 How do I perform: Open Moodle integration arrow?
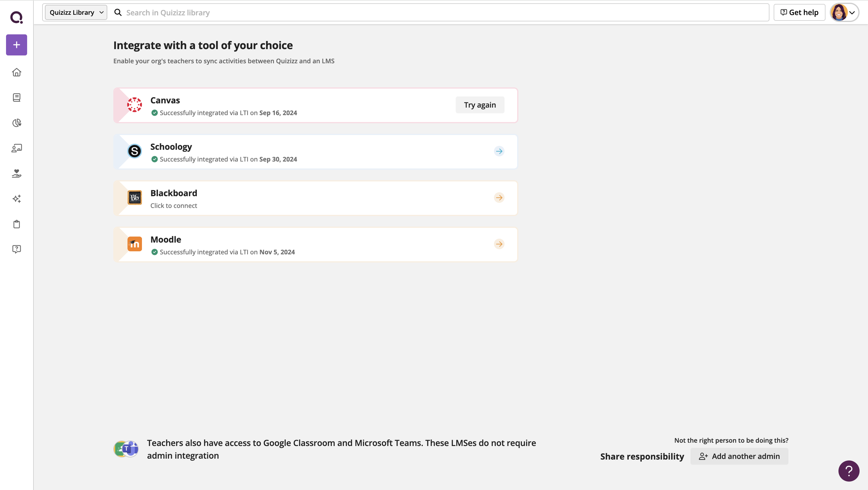pos(499,244)
